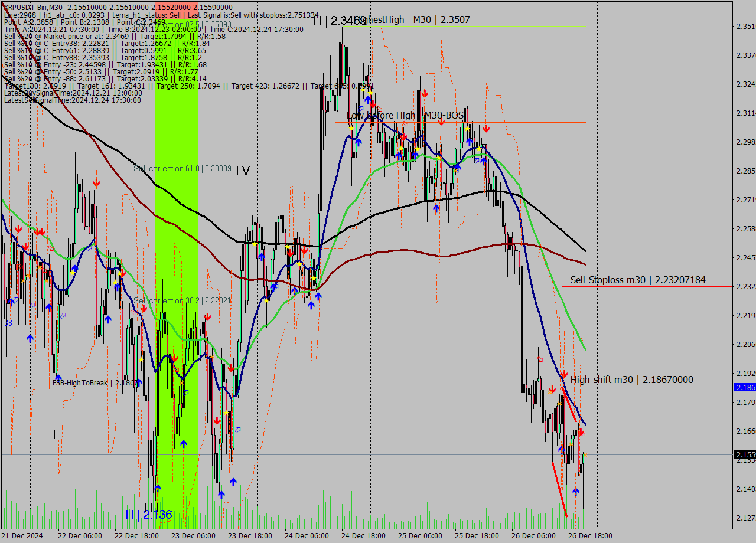Click the 'Sell %10 @ C_Entry88: 2.35393' line
The width and height of the screenshot is (756, 543).
(103, 57)
